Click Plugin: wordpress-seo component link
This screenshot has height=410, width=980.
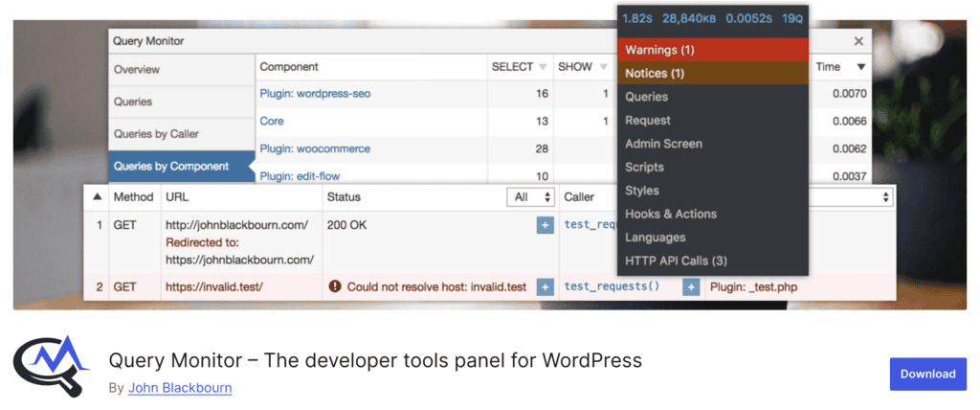pos(315,94)
